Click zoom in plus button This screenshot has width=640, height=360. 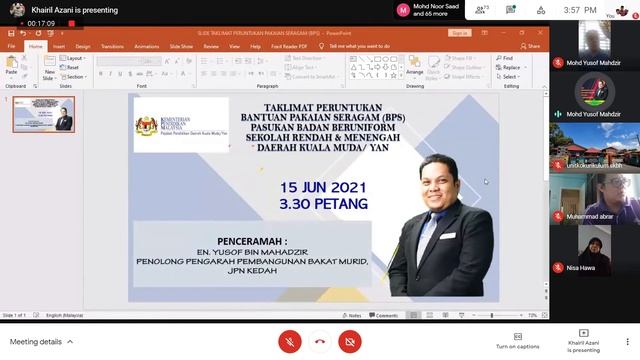coord(521,316)
